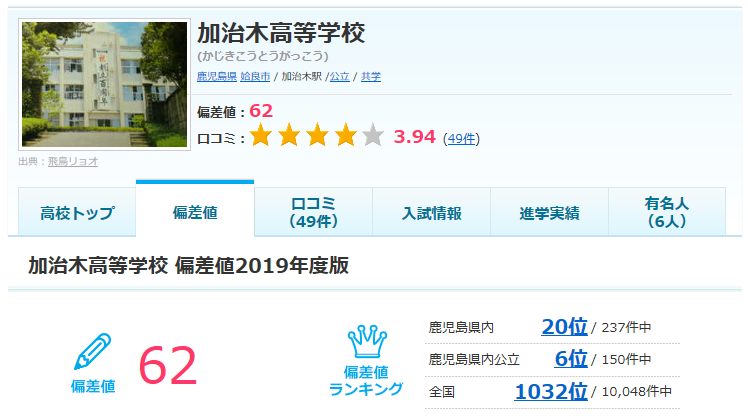
Task: Click the 共学 link
Action: (x=371, y=76)
